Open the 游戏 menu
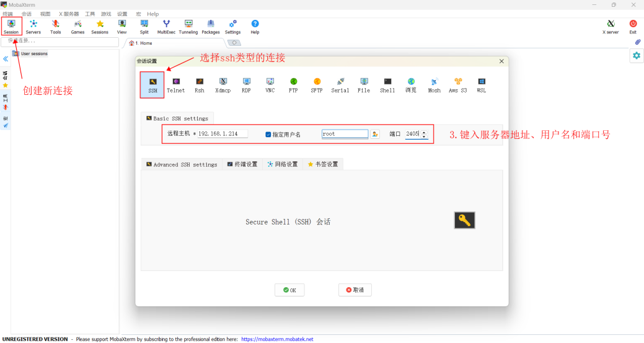The image size is (644, 343). pyautogui.click(x=106, y=14)
